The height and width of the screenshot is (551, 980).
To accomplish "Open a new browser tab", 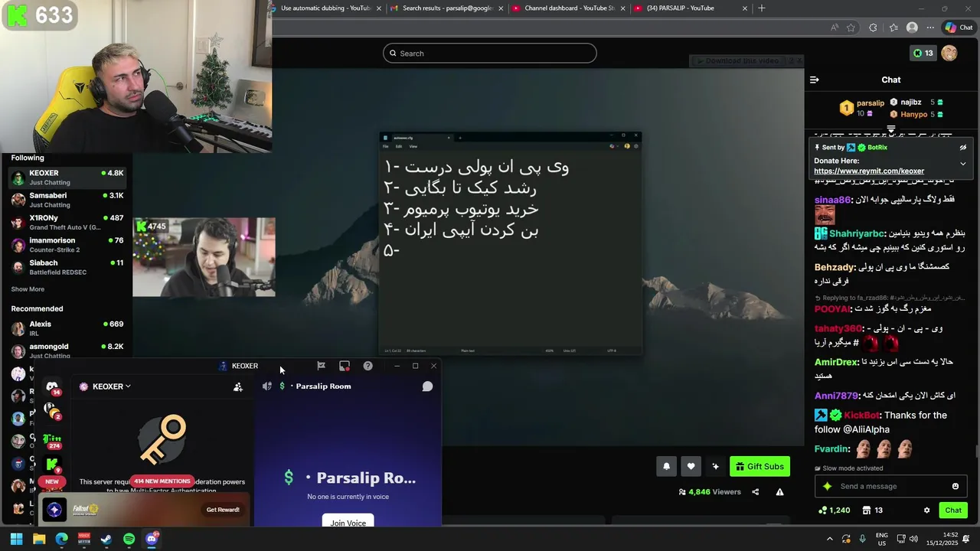I will pyautogui.click(x=761, y=8).
